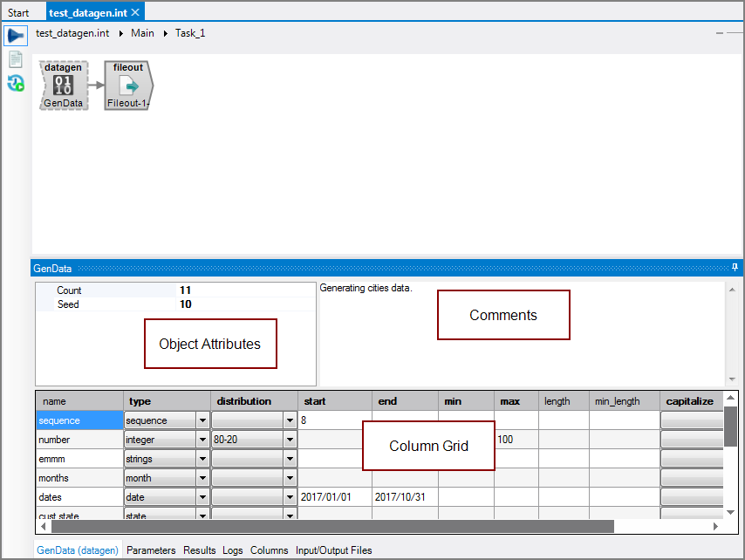
Task: Open the Results tab
Action: coord(199,550)
